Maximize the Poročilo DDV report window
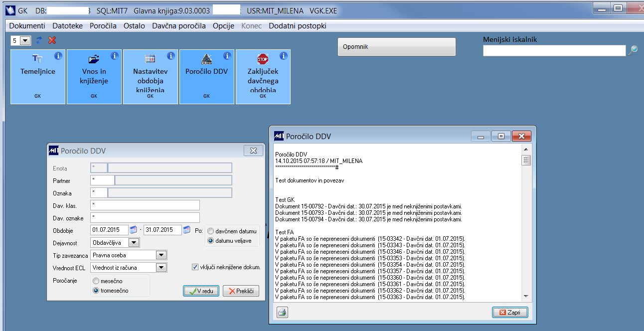 [501, 136]
